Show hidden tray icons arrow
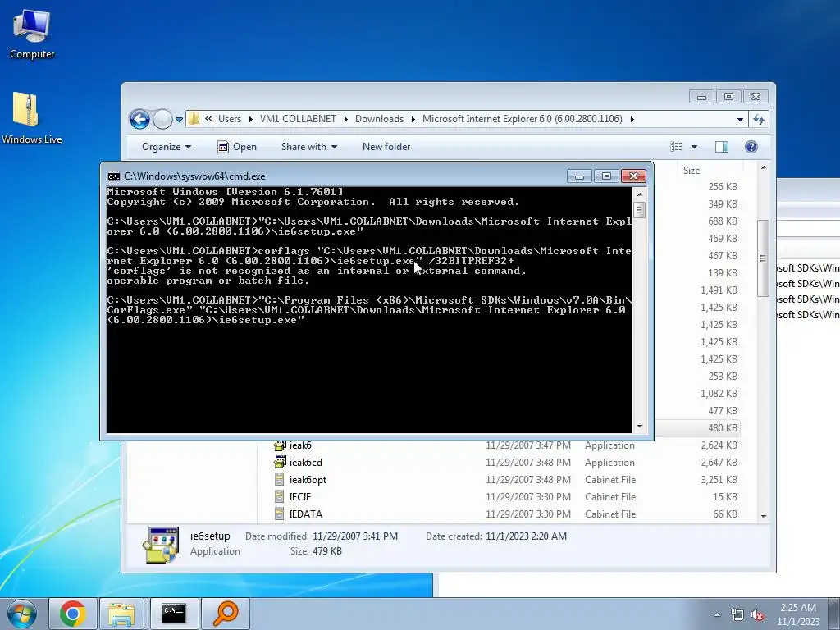 [x=717, y=614]
